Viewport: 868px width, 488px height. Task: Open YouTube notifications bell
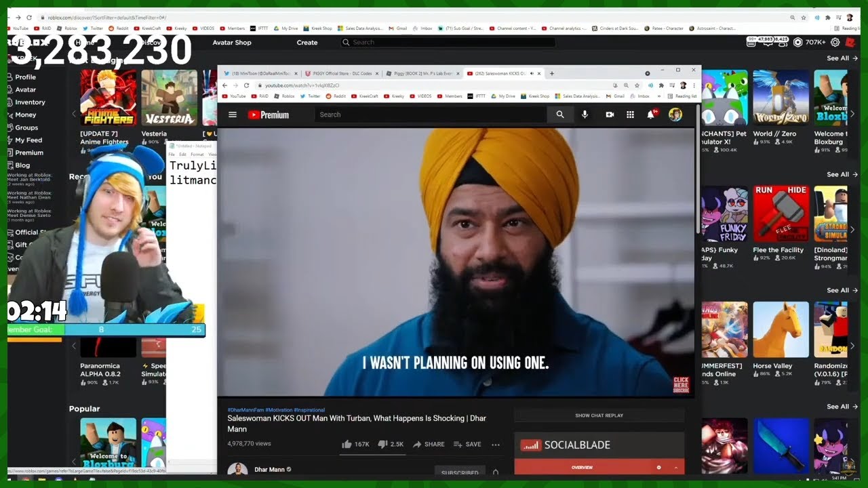click(x=651, y=115)
